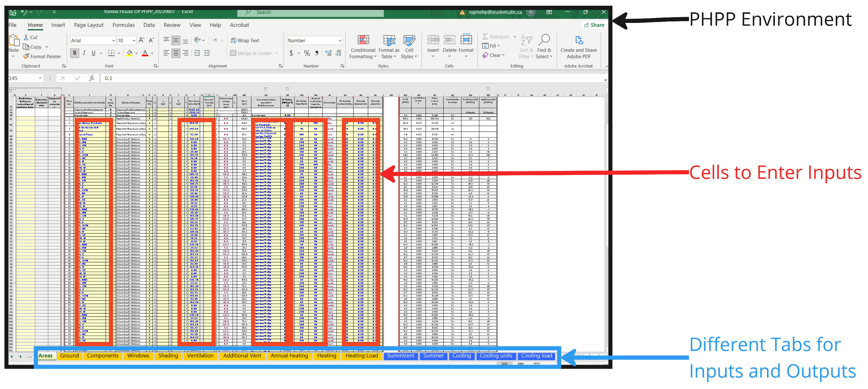Click Create and Share Adobe PDF icon
The width and height of the screenshot is (868, 389).
(x=579, y=40)
